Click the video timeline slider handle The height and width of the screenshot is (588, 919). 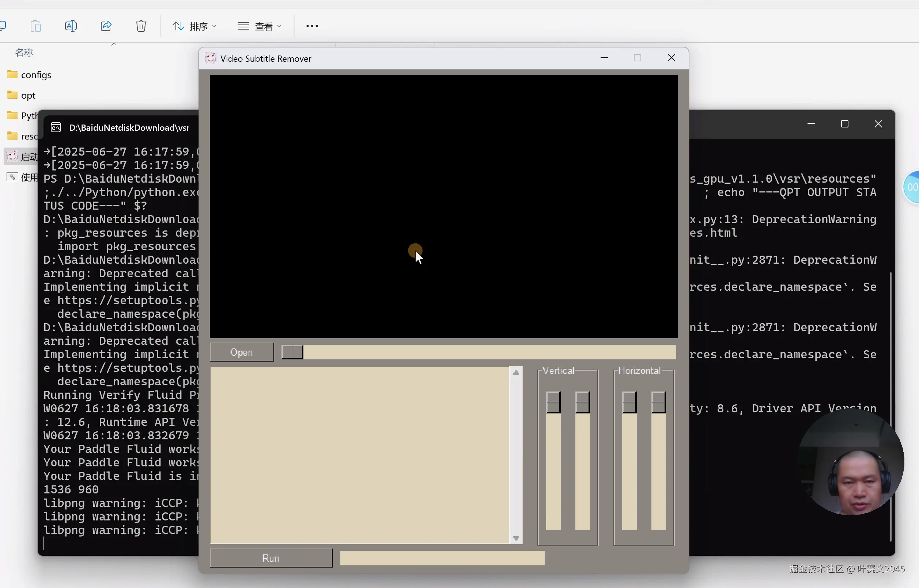(x=292, y=352)
